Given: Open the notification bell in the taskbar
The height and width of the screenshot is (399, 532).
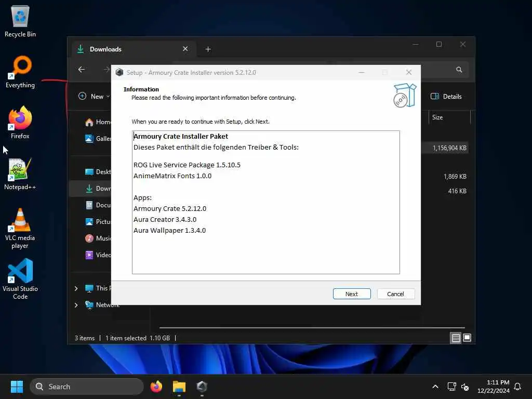Looking at the screenshot, I should 517,387.
